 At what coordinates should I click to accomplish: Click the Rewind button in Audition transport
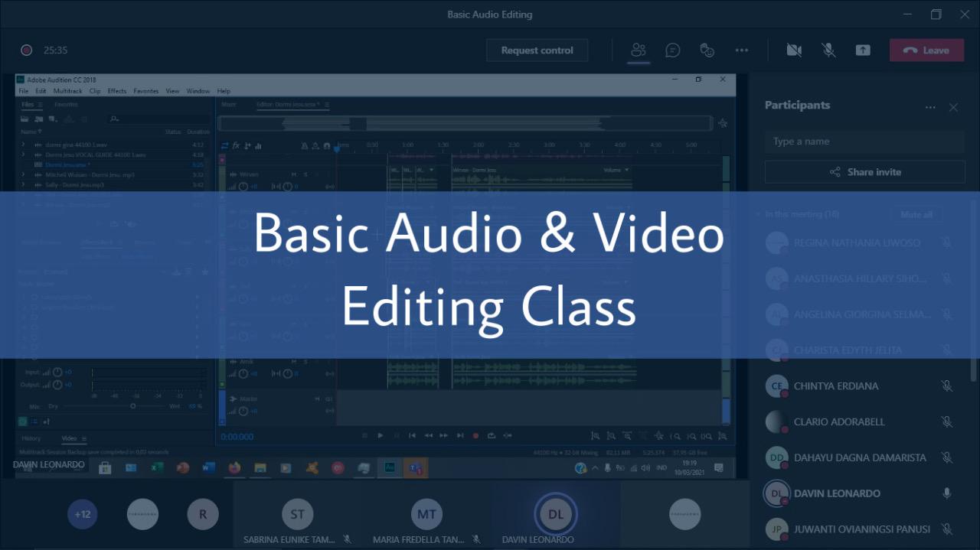(428, 435)
